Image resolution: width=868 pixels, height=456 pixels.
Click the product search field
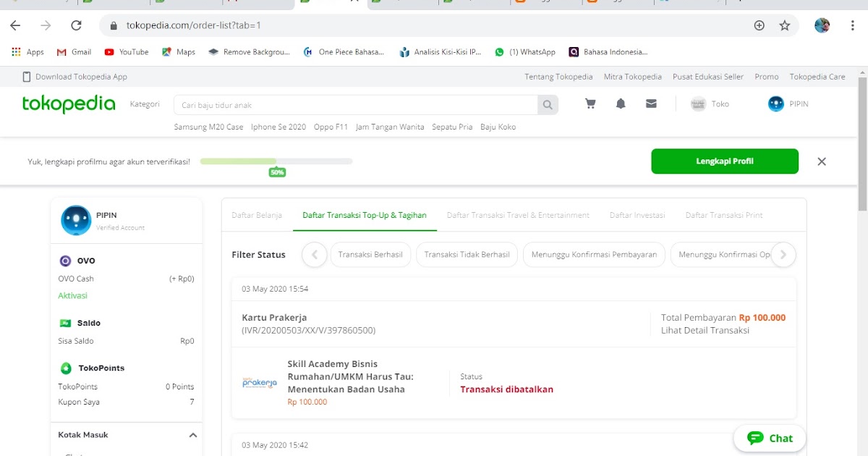(x=356, y=105)
